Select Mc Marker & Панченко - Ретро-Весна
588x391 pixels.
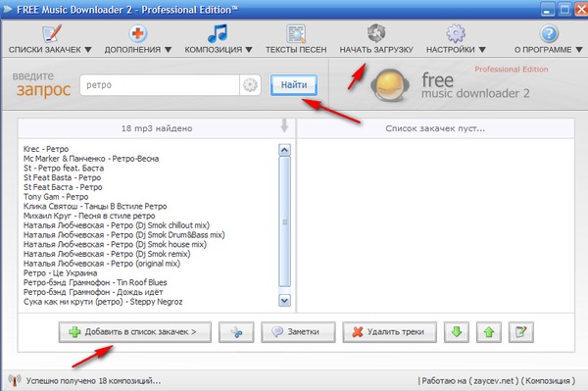point(91,159)
